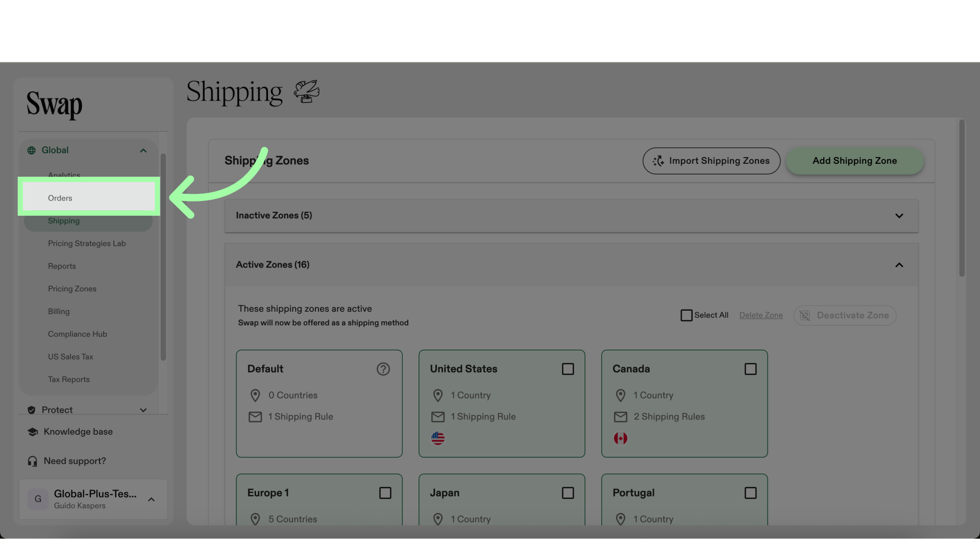The width and height of the screenshot is (980, 551).
Task: Click the Protect shield icon
Action: coord(32,410)
